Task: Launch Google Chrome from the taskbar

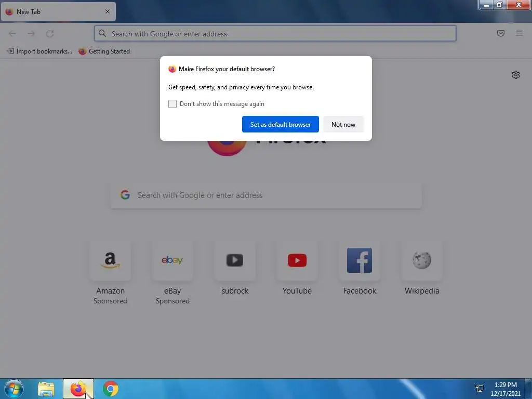Action: 110,389
